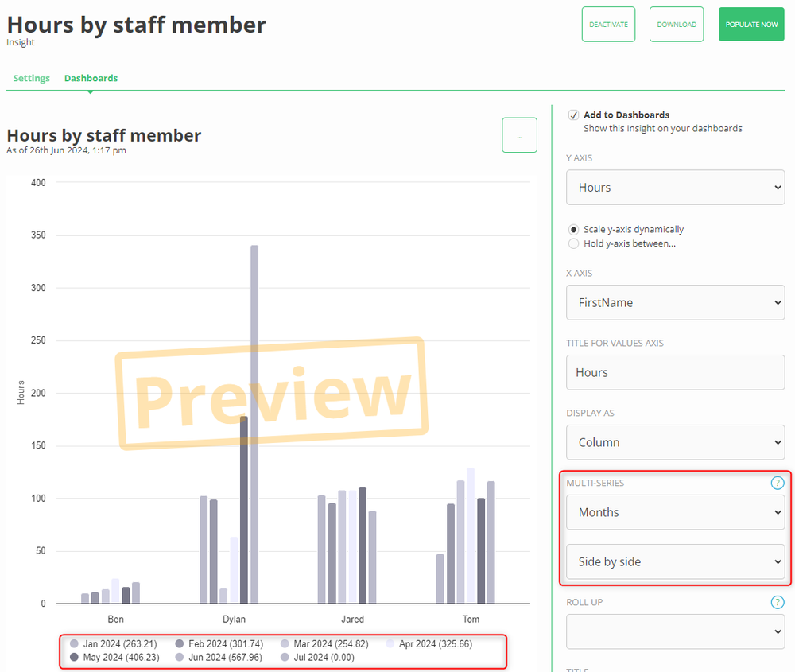This screenshot has height=672, width=795.
Task: Click the Title for Values Axis input field
Action: (x=675, y=372)
